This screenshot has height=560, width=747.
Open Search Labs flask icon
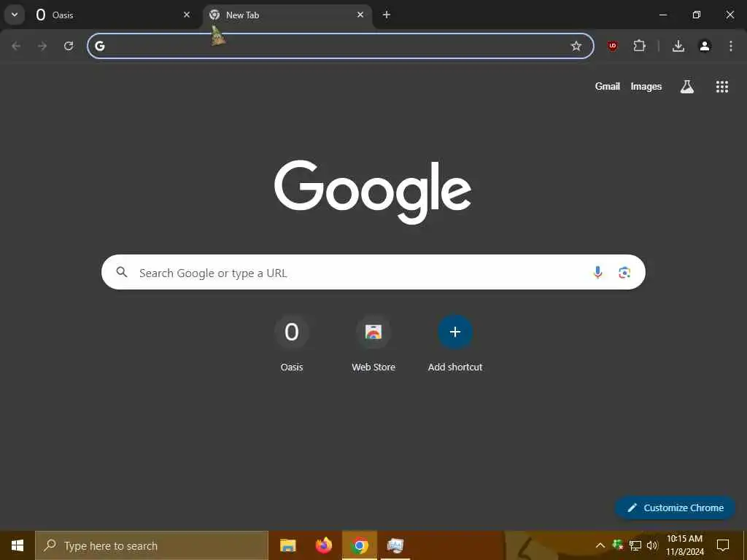(687, 86)
